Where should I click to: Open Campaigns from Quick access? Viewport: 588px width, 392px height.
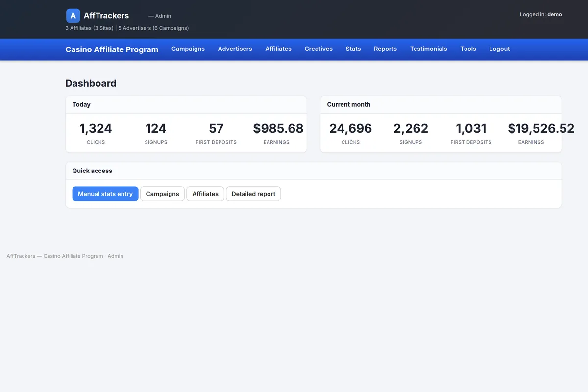(x=163, y=194)
